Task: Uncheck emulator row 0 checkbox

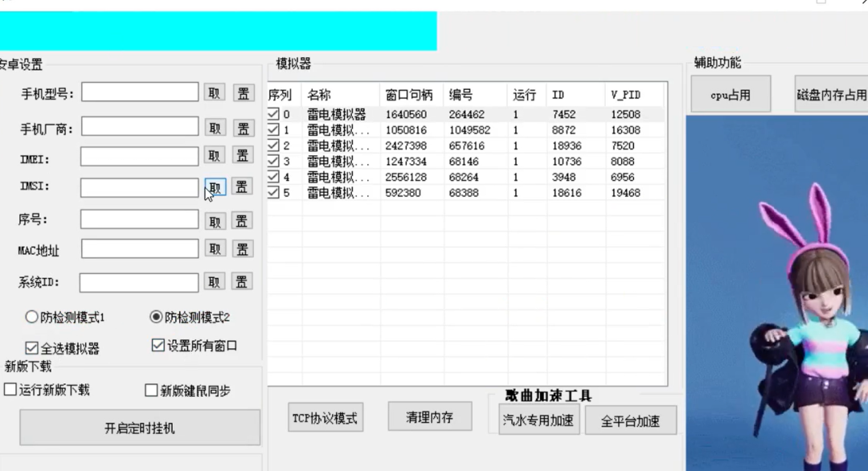Action: click(273, 114)
